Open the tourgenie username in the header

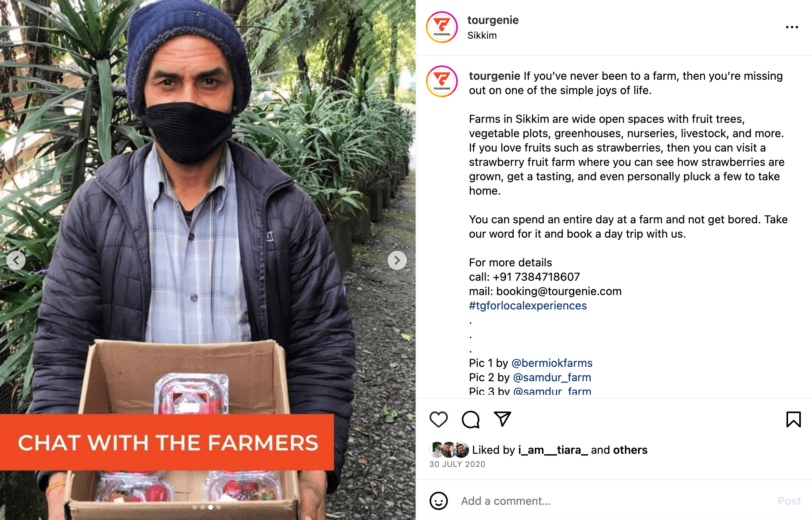(x=493, y=20)
